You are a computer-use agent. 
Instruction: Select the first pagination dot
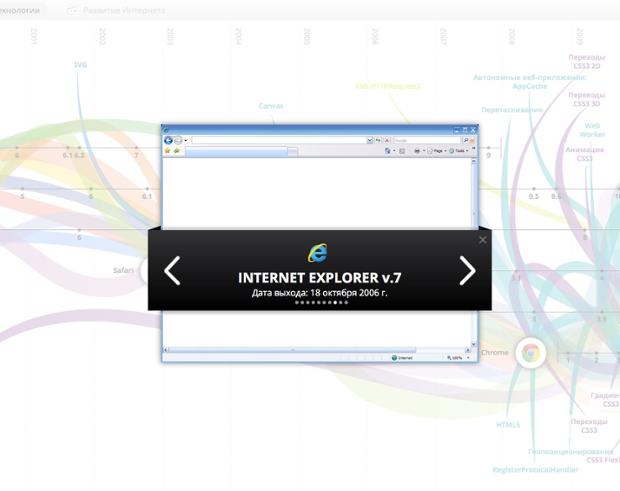(x=297, y=302)
